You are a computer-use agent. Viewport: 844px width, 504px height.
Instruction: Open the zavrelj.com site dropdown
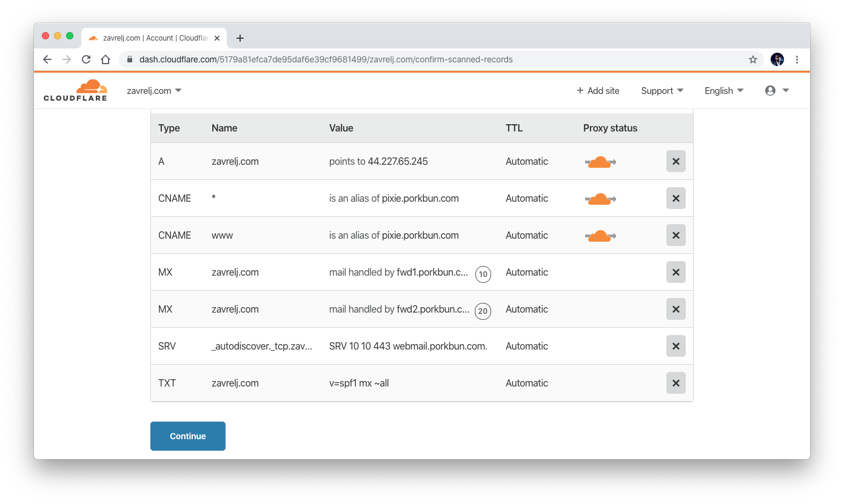point(154,91)
